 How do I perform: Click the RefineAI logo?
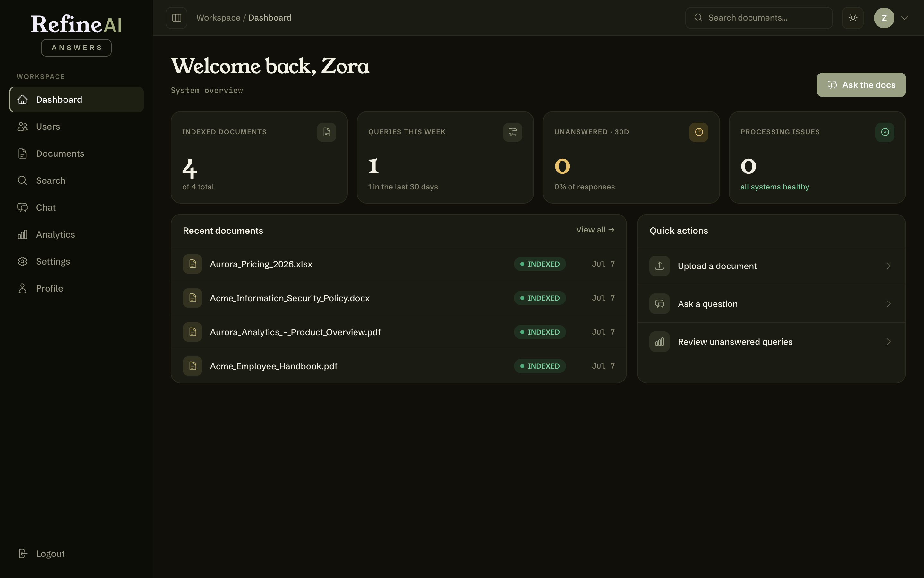[x=76, y=24]
